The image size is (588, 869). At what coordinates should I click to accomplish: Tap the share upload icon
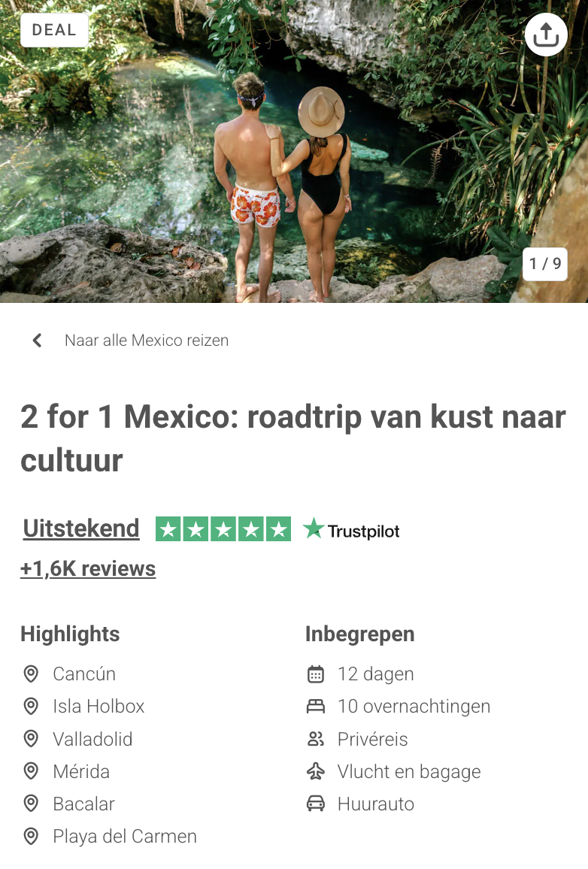546,35
